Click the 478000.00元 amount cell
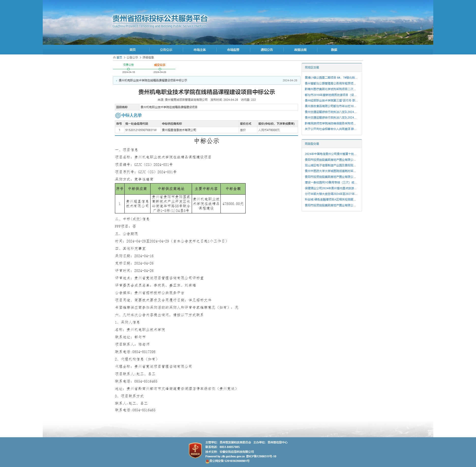 (x=233, y=204)
